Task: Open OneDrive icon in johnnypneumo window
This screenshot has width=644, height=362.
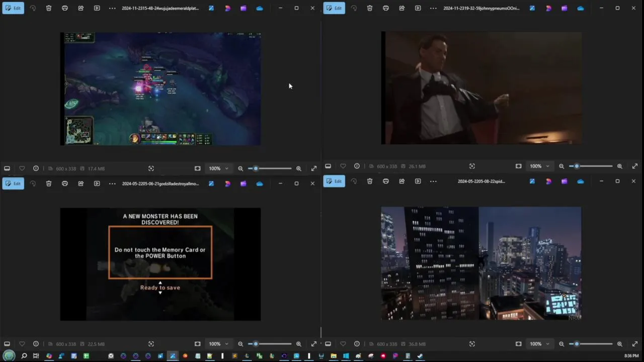Action: (581, 8)
